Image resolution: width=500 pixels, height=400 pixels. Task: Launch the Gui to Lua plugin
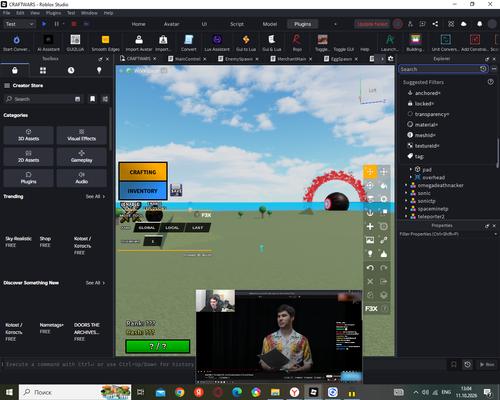pos(246,43)
